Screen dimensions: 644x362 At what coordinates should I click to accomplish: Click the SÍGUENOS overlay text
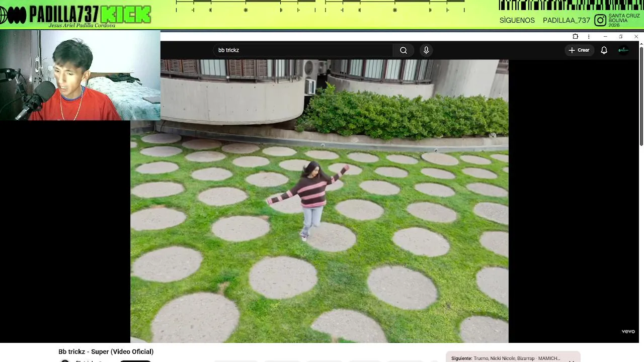[517, 20]
